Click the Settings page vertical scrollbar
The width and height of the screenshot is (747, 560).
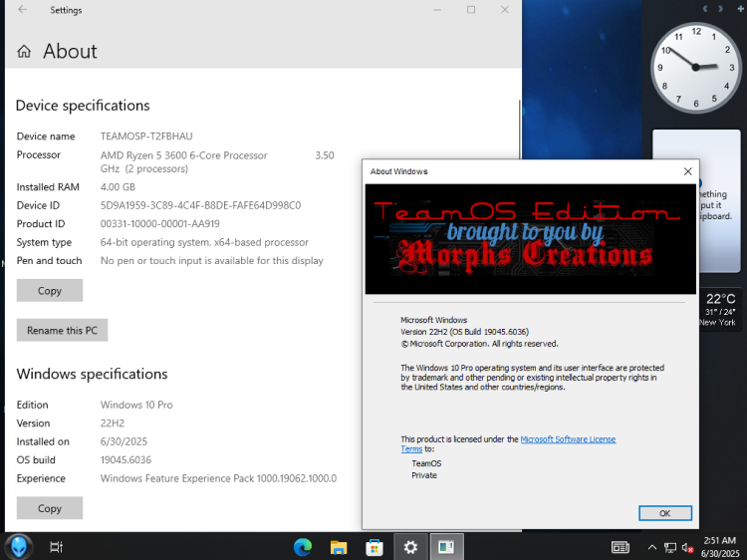pyautogui.click(x=519, y=129)
